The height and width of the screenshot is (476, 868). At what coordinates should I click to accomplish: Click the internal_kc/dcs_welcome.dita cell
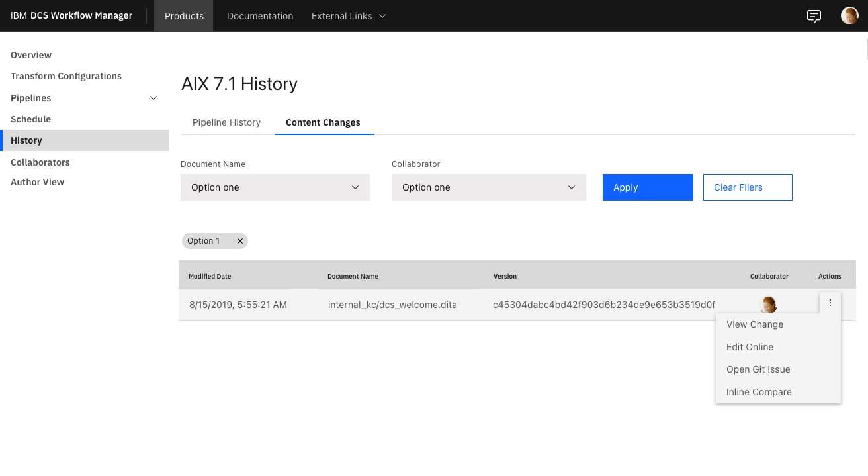tap(392, 305)
